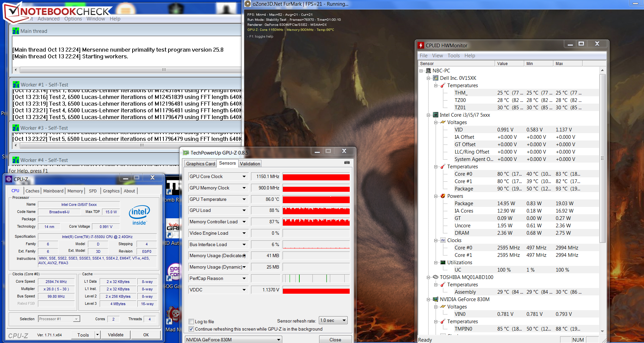Click the HWMonitor vertical scrollbar
The image size is (644, 343).
point(602,201)
